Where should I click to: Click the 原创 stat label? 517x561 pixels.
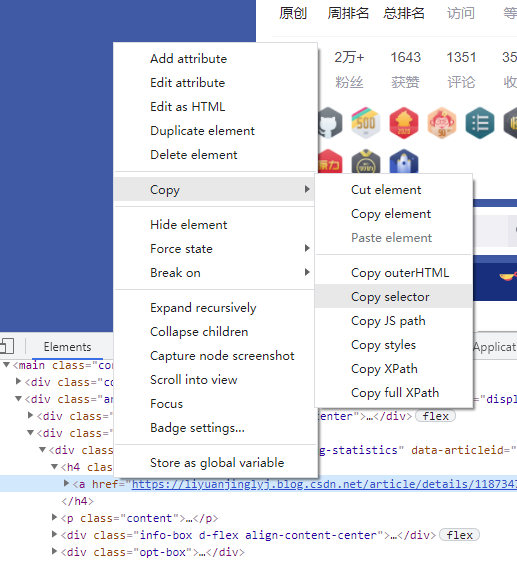[293, 13]
